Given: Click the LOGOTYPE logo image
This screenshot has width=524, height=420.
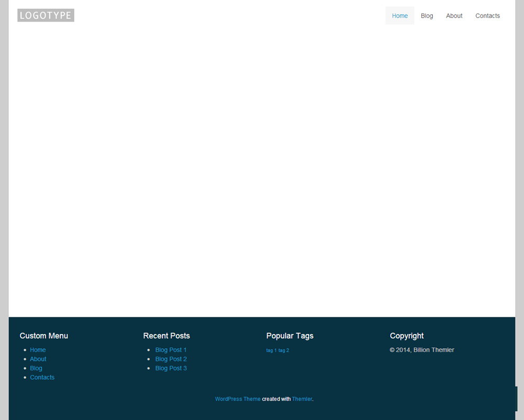Looking at the screenshot, I should 46,15.
